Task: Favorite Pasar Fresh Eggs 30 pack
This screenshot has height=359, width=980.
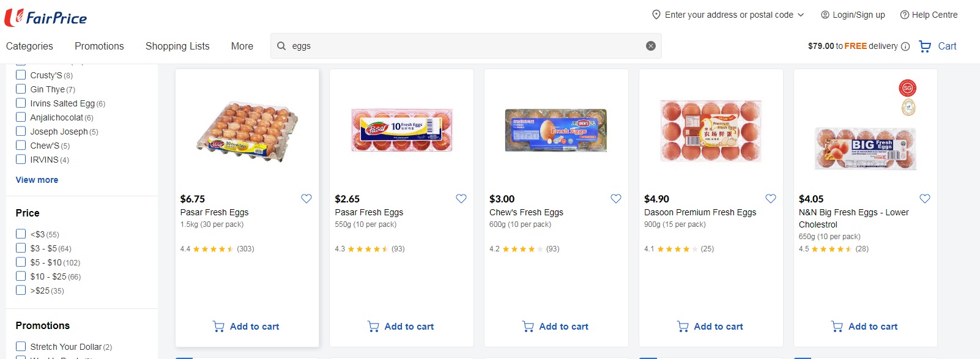Action: click(306, 198)
